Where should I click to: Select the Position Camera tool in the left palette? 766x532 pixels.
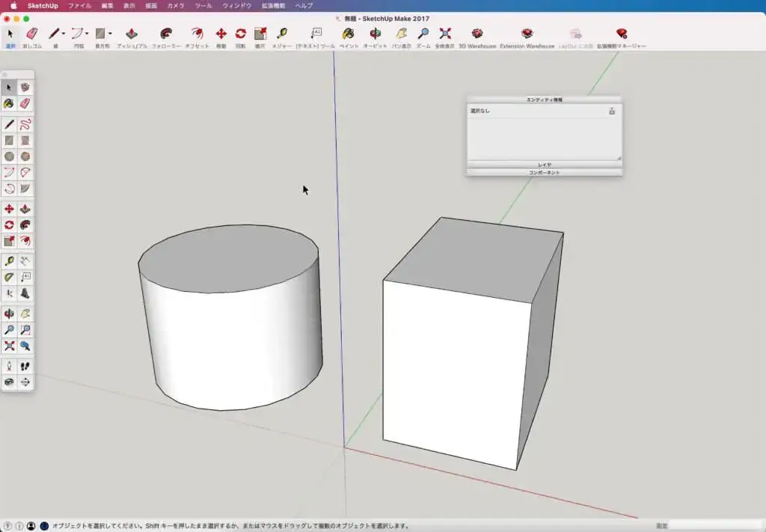coord(9,367)
